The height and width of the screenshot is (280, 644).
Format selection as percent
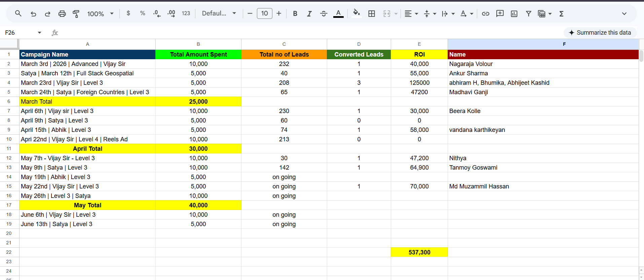click(143, 13)
